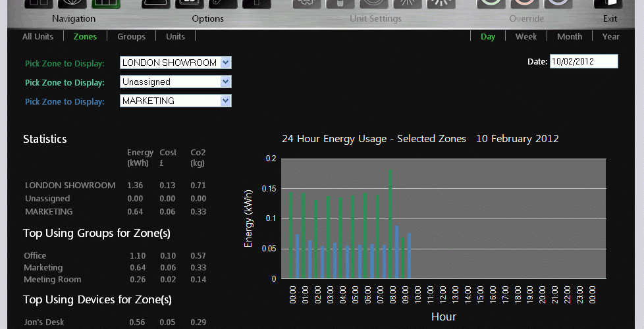644x329 pixels.
Task: Click LONDON SHOWROOM Co2 value 0.71
Action: point(198,186)
